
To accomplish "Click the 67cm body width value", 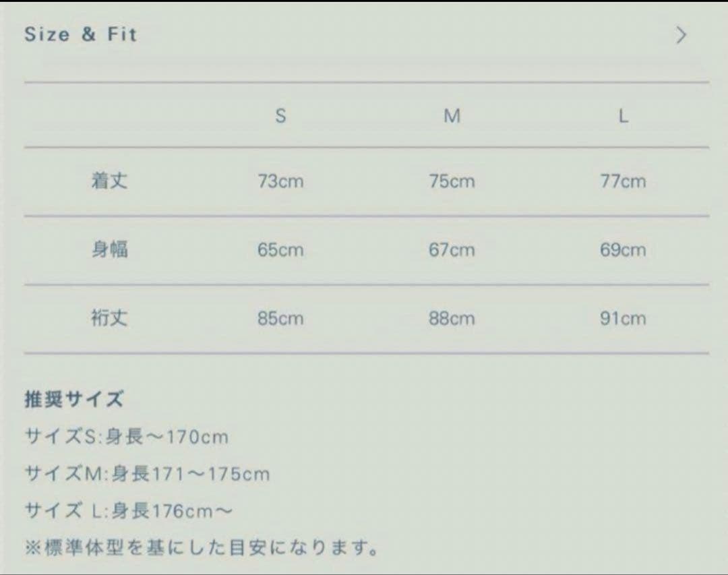I will click(452, 250).
